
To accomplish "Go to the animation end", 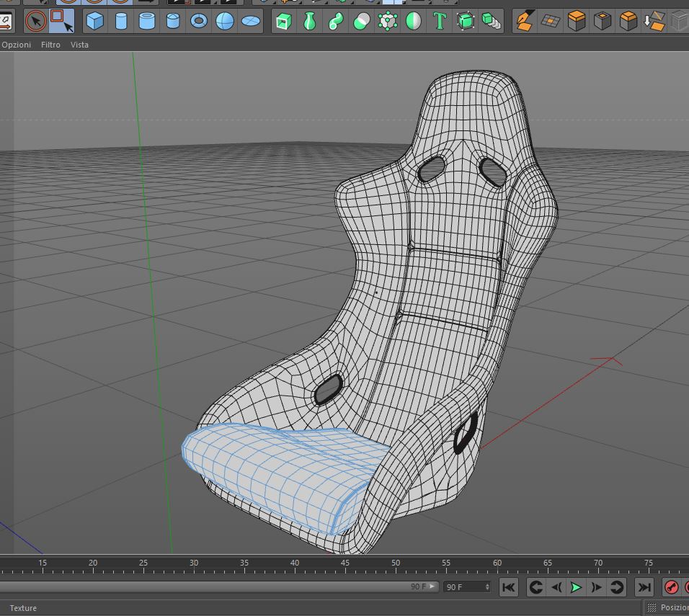I will 644,587.
